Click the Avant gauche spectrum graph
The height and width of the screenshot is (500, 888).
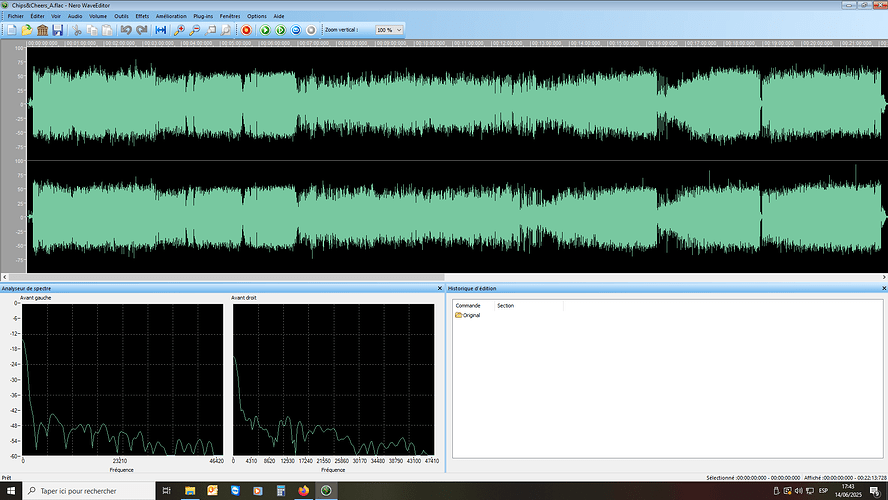coord(122,379)
